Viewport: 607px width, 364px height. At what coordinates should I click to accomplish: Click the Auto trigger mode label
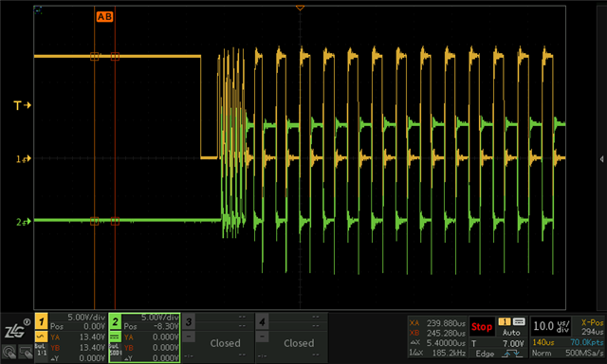click(511, 333)
